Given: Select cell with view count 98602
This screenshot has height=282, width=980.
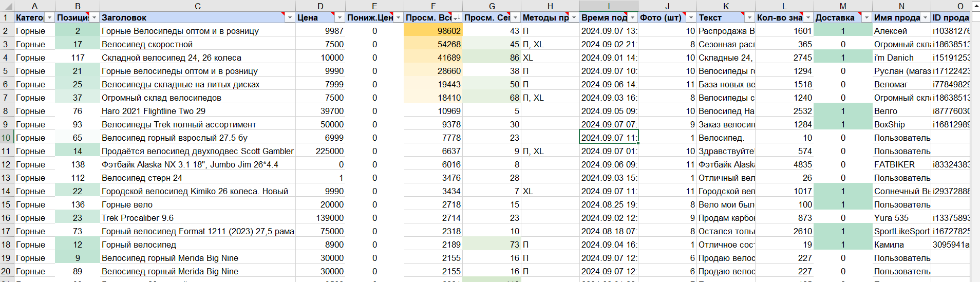Looking at the screenshot, I should pyautogui.click(x=433, y=31).
